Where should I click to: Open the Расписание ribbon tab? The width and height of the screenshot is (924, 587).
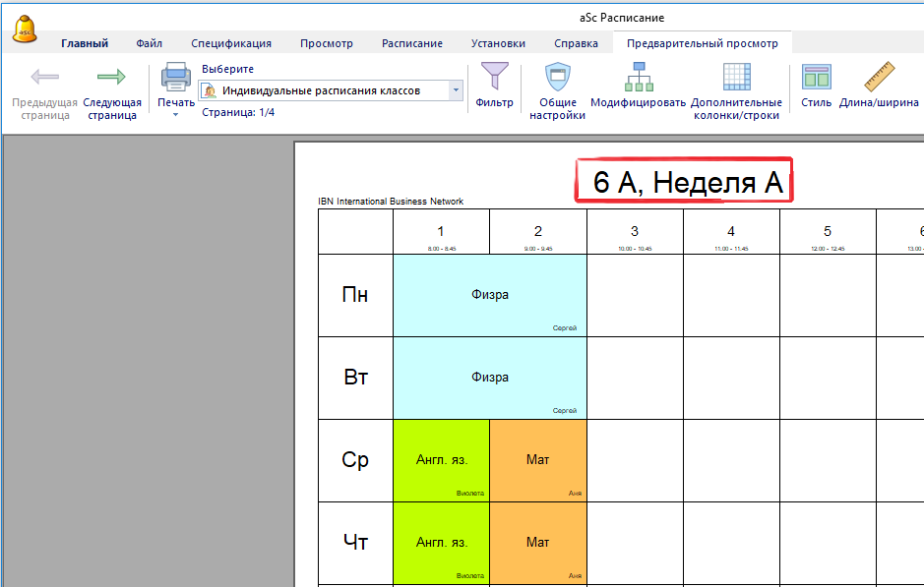tap(411, 43)
